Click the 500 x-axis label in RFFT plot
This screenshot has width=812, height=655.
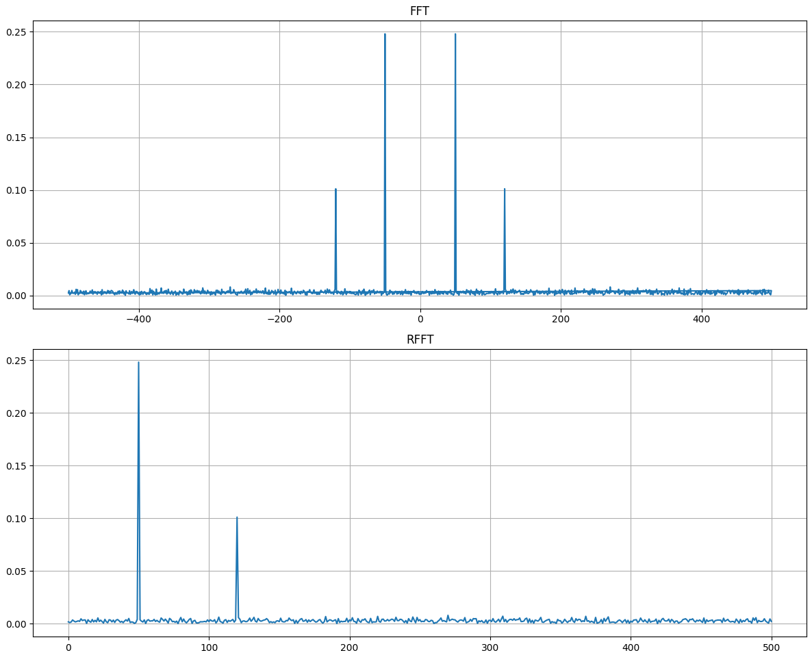pos(772,647)
